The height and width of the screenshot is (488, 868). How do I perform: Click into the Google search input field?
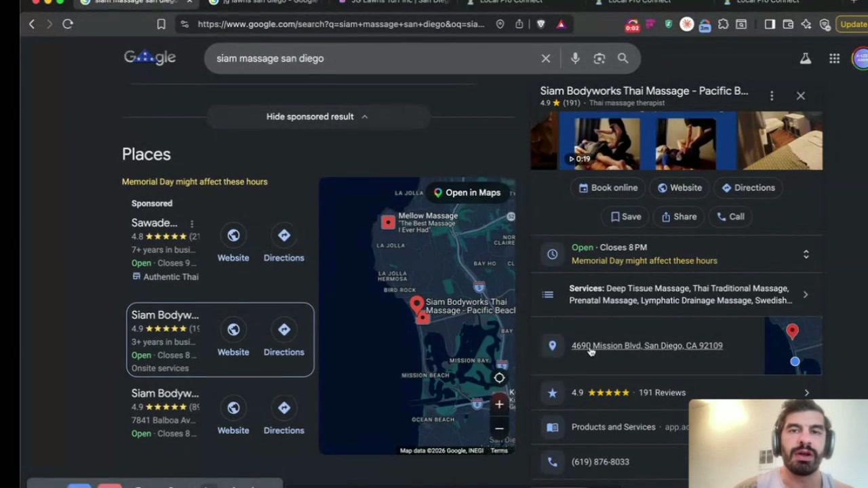(x=373, y=58)
